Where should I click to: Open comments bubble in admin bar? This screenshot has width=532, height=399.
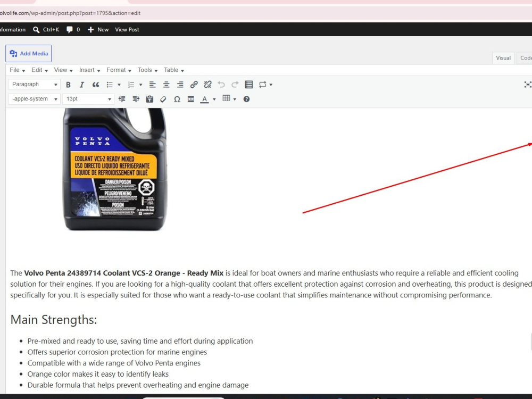point(73,29)
